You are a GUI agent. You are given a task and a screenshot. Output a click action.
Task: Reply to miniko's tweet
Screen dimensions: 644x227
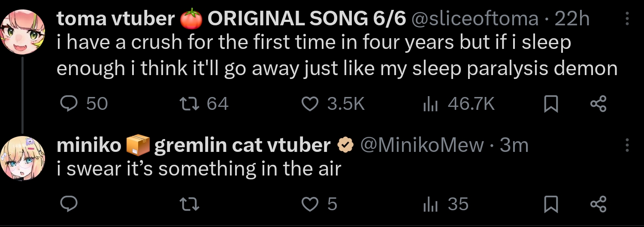(x=68, y=204)
